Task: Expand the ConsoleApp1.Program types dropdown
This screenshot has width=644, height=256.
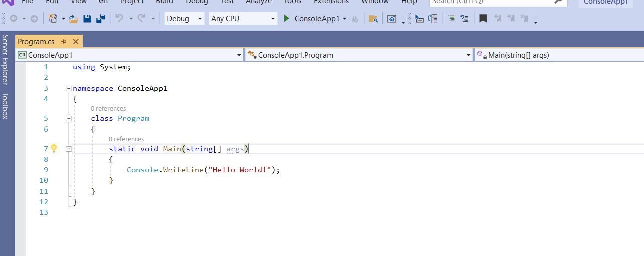Action: pyautogui.click(x=468, y=55)
